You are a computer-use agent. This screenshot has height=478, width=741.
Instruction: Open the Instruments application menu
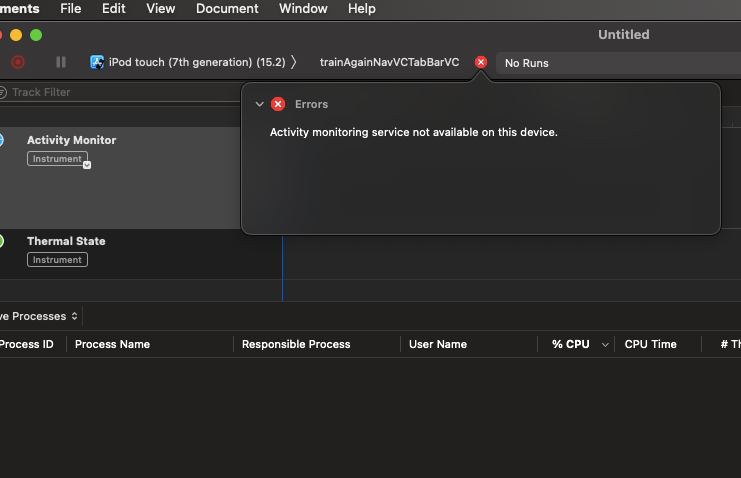19,9
